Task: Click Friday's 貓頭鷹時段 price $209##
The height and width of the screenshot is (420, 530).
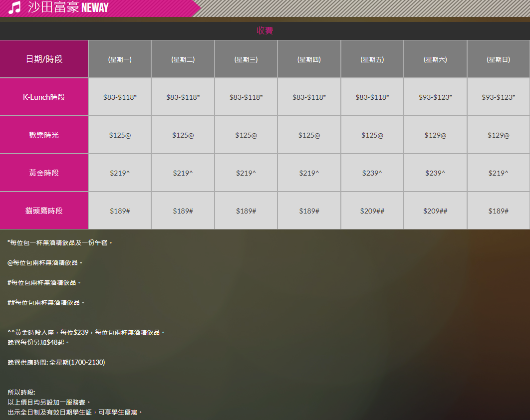Action: [372, 211]
